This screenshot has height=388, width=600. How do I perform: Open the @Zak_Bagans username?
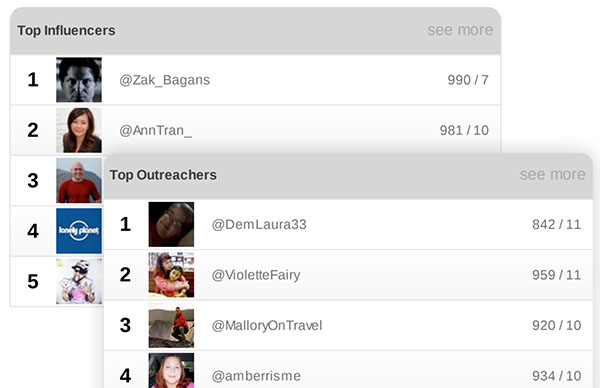coord(165,80)
